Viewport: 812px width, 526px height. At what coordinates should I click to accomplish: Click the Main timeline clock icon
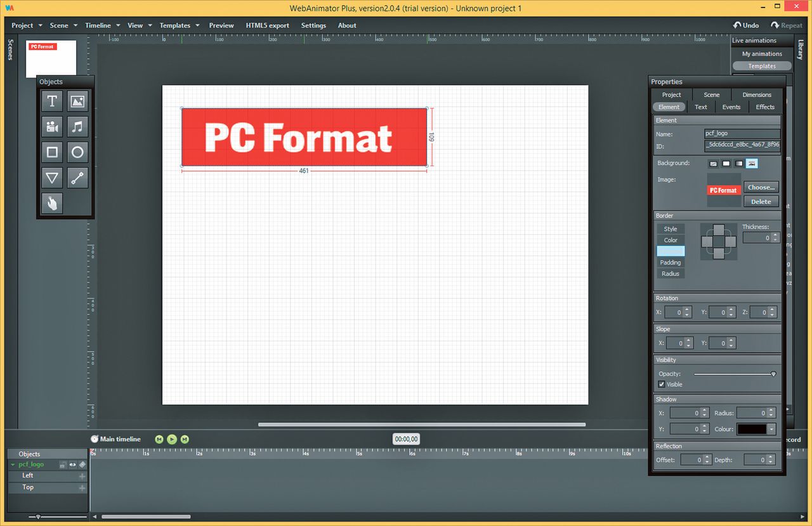pos(95,438)
